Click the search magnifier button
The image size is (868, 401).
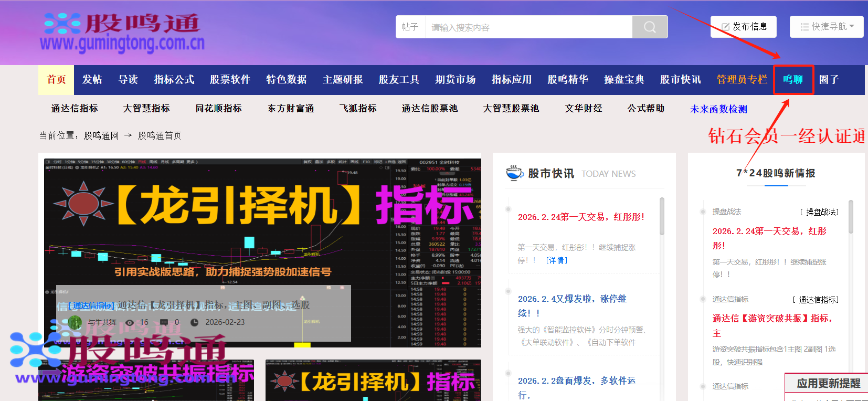pyautogui.click(x=650, y=27)
